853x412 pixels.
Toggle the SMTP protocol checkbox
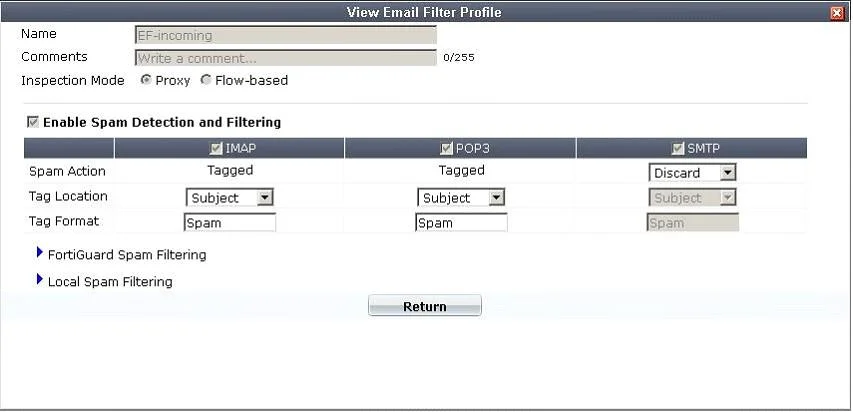678,148
